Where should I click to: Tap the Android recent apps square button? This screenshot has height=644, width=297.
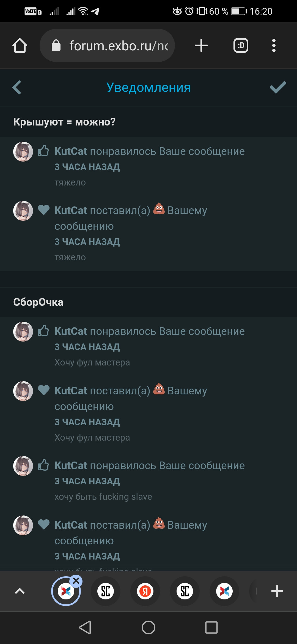211,627
